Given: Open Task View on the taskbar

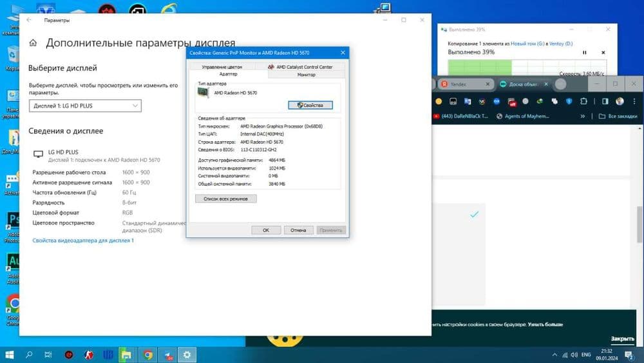Looking at the screenshot, I should pos(48,355).
